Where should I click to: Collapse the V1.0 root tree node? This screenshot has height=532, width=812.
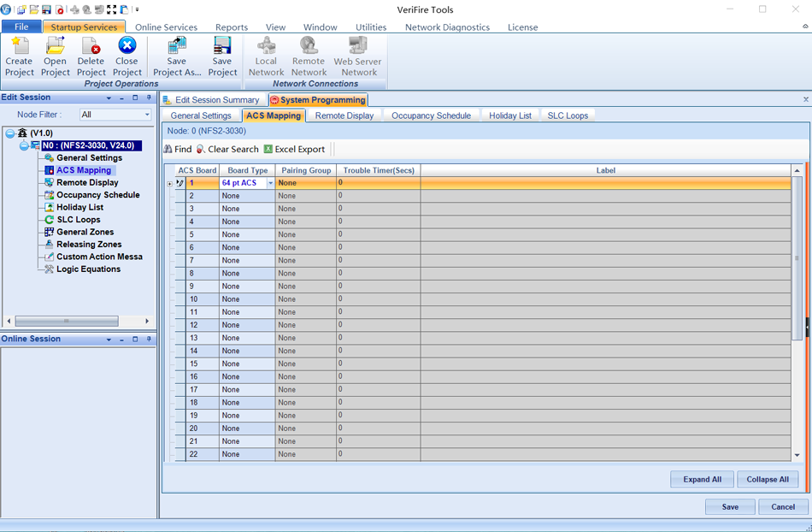coord(10,133)
